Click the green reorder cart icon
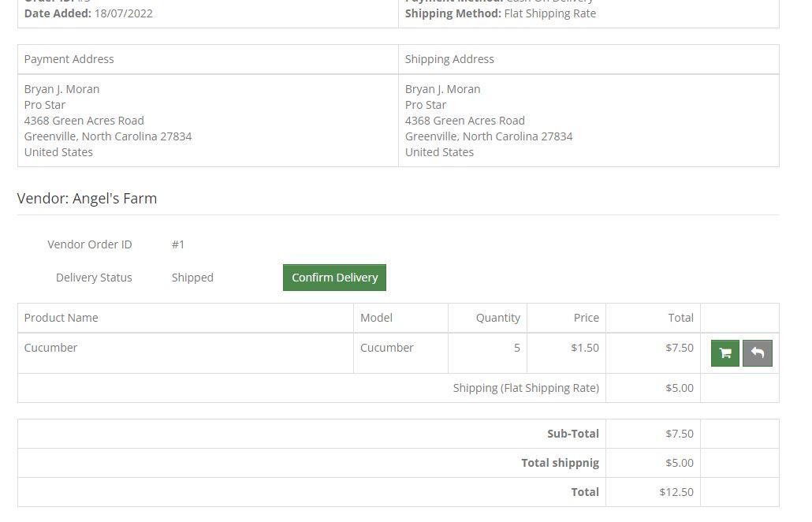812x522 pixels. point(724,353)
